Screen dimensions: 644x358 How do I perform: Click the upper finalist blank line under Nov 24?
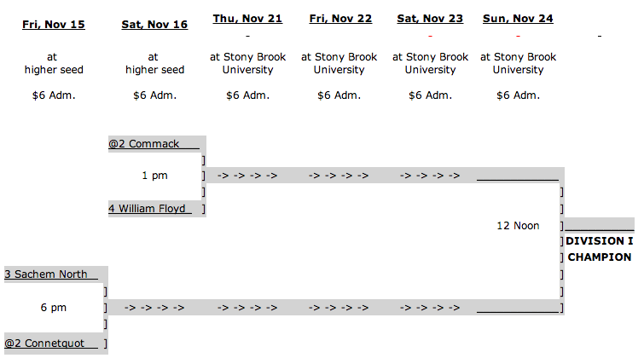[518, 178]
